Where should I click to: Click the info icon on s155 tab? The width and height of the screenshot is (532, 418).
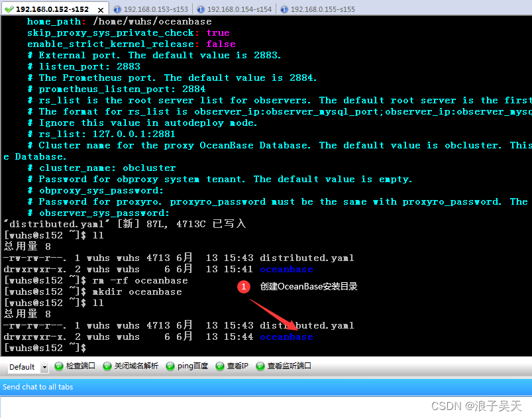(x=284, y=9)
